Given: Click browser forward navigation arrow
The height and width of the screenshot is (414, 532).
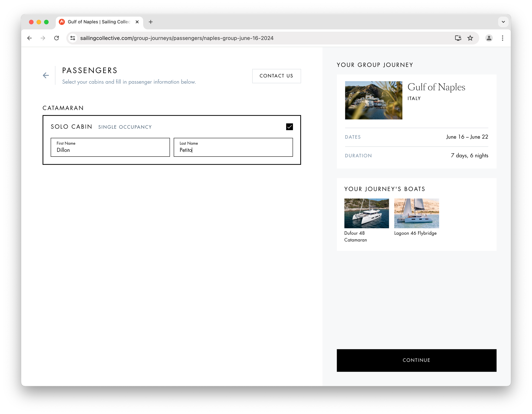Looking at the screenshot, I should (43, 38).
